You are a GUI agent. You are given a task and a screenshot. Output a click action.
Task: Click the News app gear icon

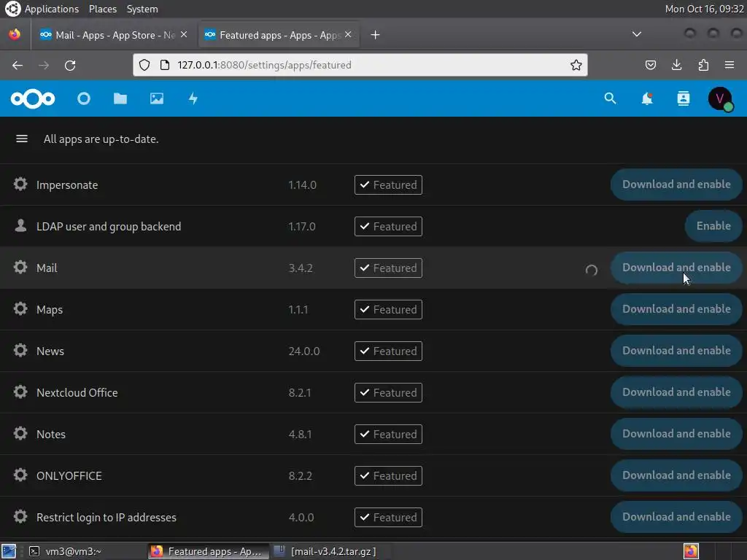tap(20, 350)
